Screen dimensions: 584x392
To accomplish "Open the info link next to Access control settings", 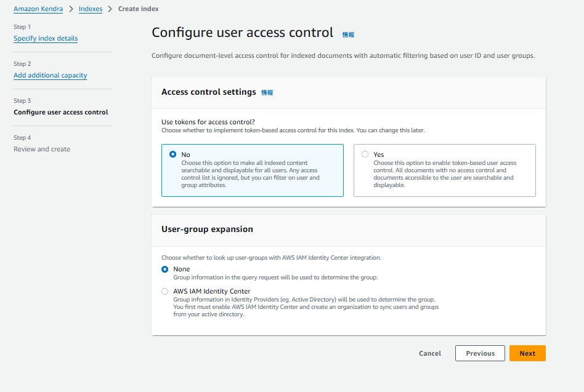I will (x=267, y=93).
